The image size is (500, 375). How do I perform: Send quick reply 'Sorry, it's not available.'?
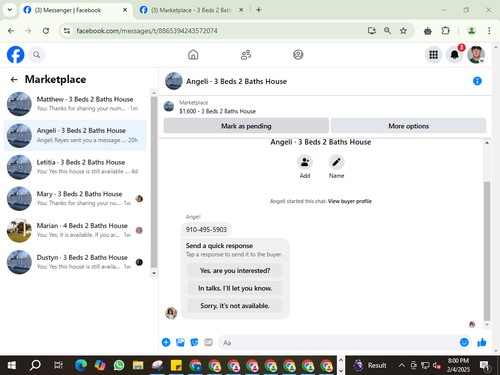point(235,306)
